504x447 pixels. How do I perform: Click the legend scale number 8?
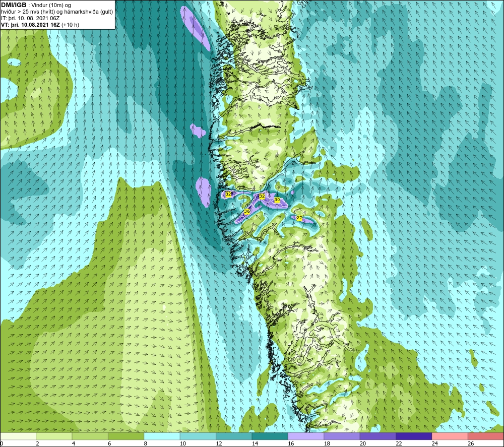click(x=146, y=443)
